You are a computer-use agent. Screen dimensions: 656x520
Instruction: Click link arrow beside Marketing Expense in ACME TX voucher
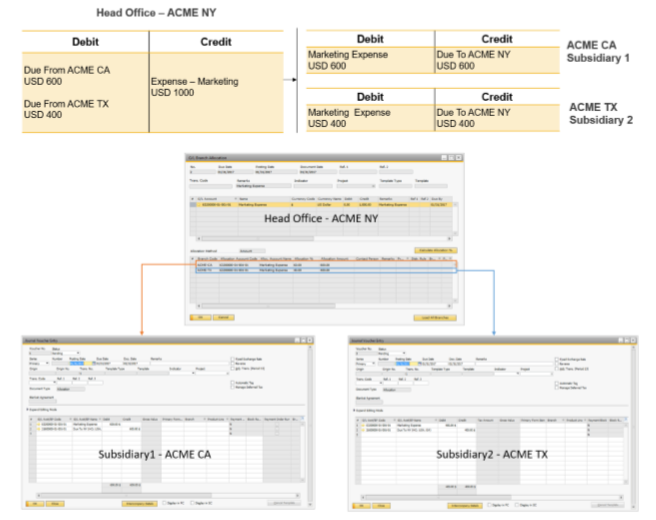click(x=359, y=423)
